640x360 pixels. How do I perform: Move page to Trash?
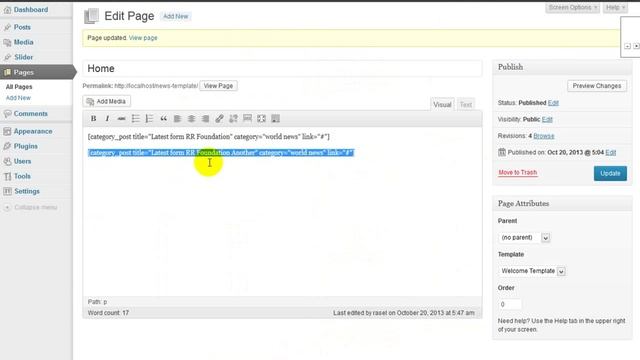pos(518,173)
